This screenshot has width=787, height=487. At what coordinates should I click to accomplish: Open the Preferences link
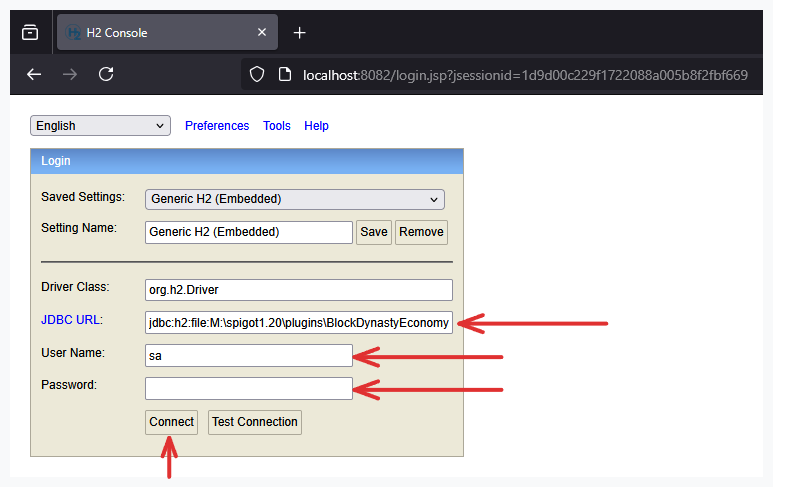[217, 126]
